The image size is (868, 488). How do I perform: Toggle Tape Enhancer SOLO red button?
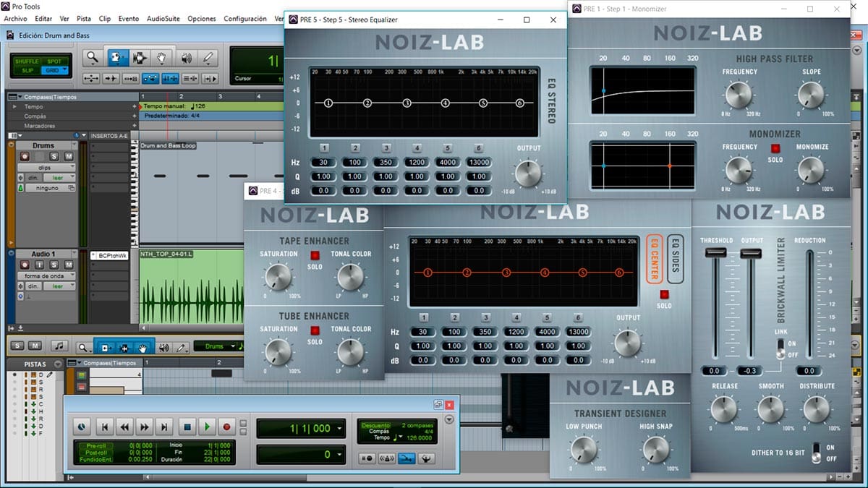click(315, 255)
